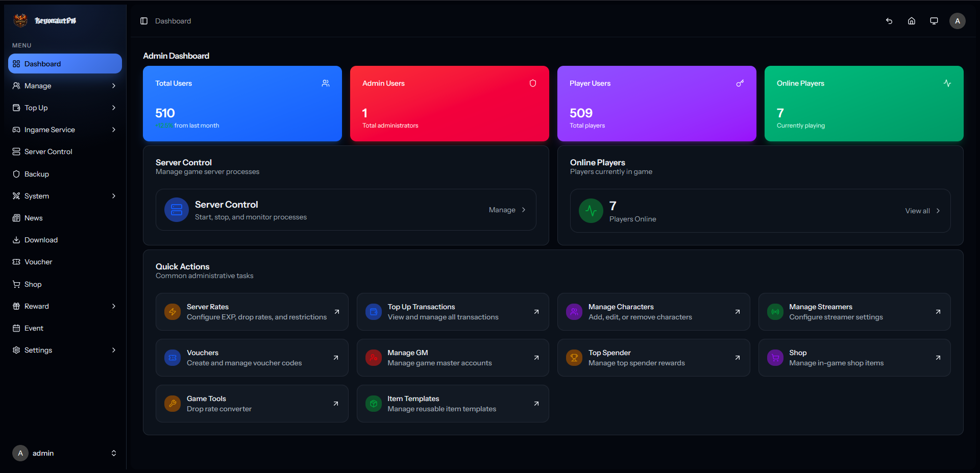Screen dimensions: 980x473
Task: Open the Manage Characters quick action
Action: 653,312
